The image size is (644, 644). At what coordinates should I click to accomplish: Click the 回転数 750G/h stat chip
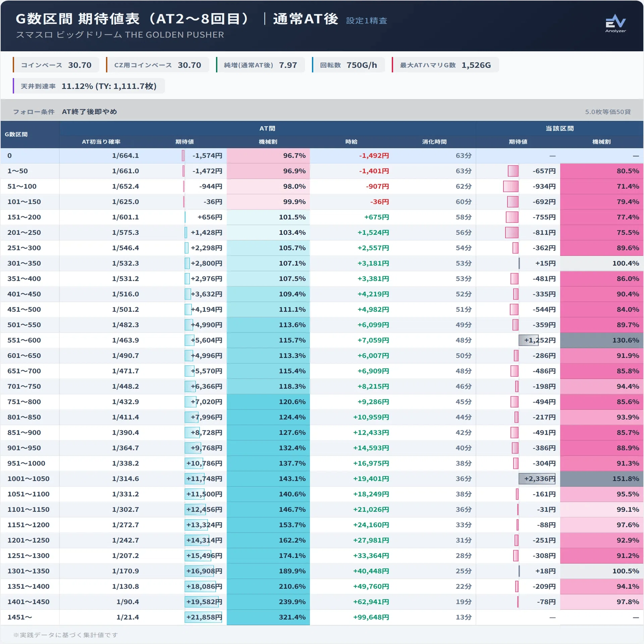tap(348, 65)
